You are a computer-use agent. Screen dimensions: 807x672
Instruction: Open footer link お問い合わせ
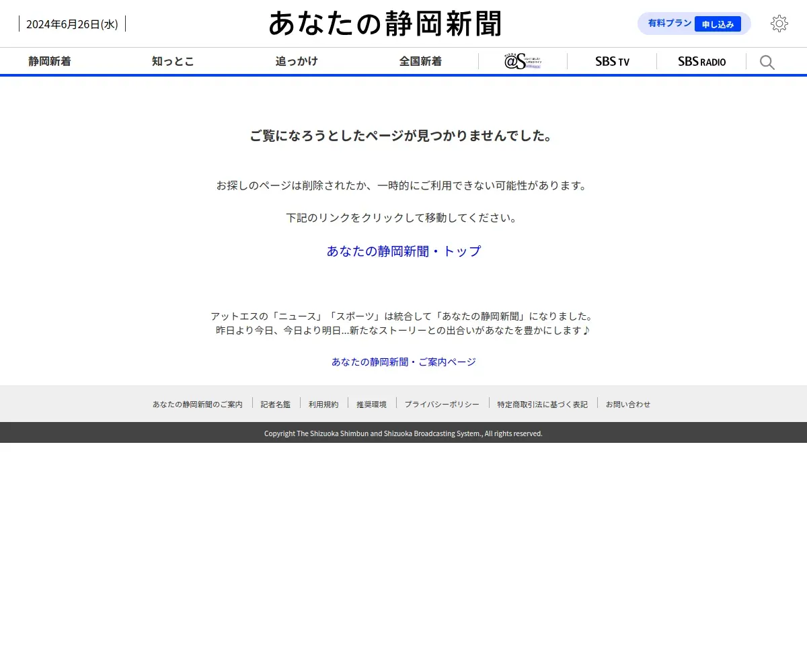pos(628,404)
